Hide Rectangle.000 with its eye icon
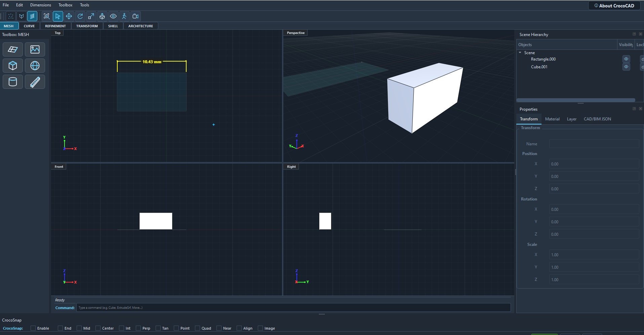Viewport: 644px width, 335px height. point(626,59)
